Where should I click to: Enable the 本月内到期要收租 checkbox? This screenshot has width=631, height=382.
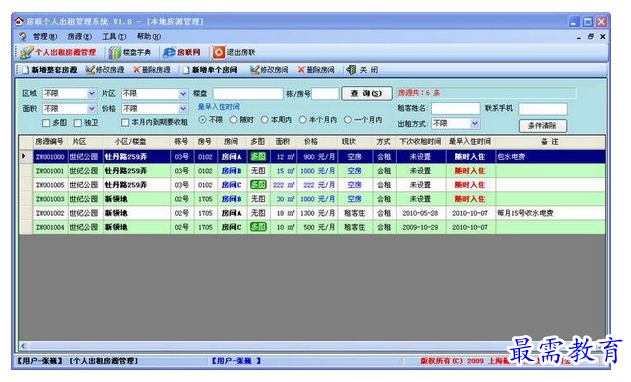125,122
